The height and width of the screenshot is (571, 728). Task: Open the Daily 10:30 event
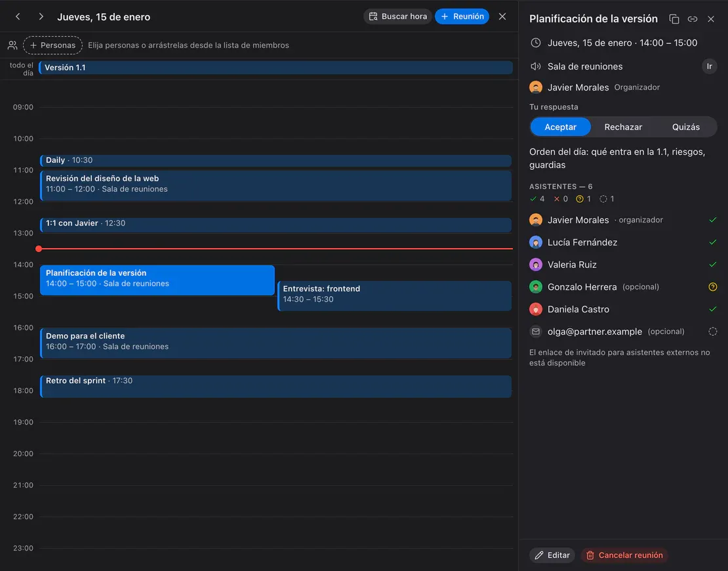click(275, 161)
